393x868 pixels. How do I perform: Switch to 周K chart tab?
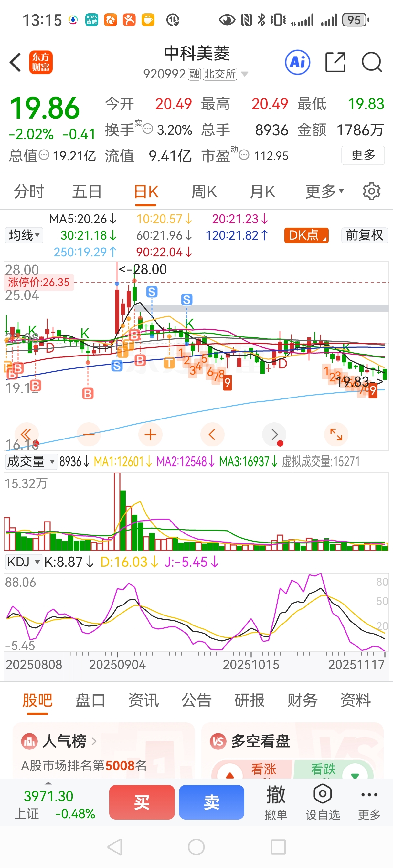tap(204, 191)
